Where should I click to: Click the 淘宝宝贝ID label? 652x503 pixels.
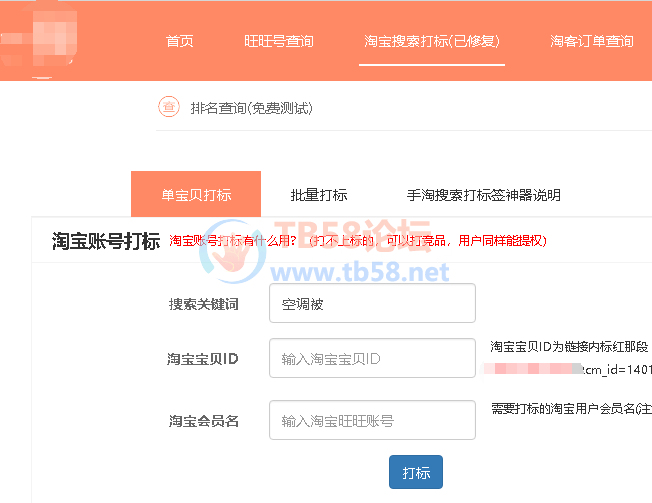point(203,359)
